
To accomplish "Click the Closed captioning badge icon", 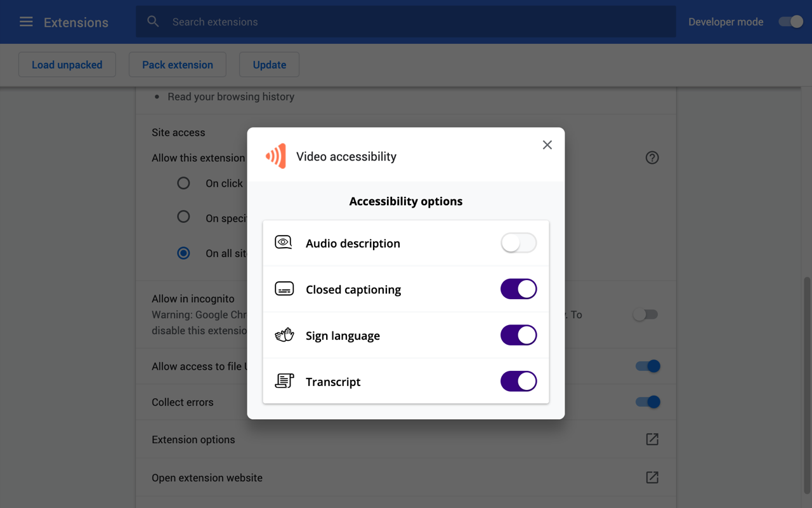I will pos(284,288).
